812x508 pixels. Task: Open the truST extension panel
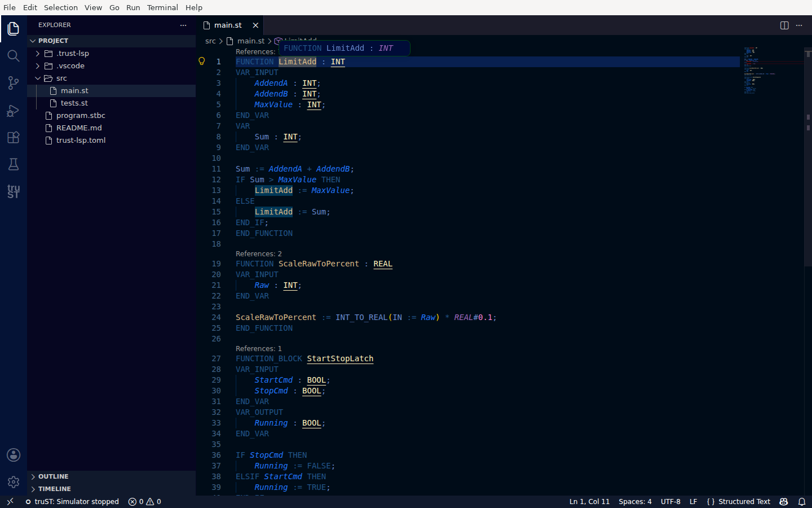(x=14, y=191)
